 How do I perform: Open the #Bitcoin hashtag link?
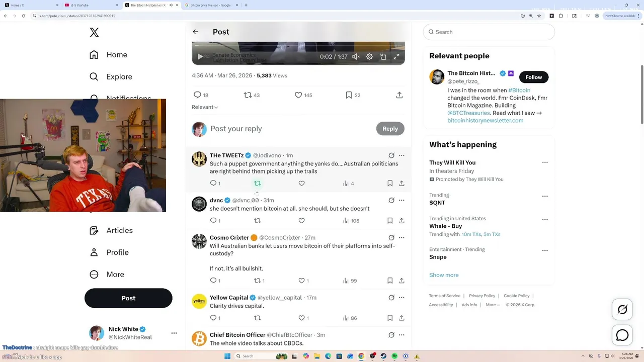519,90
